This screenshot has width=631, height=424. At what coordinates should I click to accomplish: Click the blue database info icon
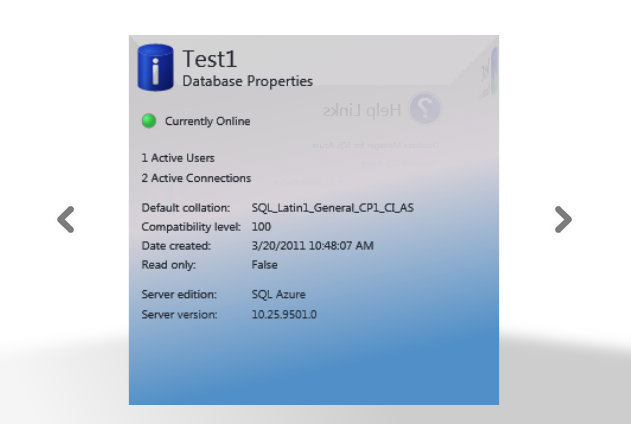pos(155,68)
